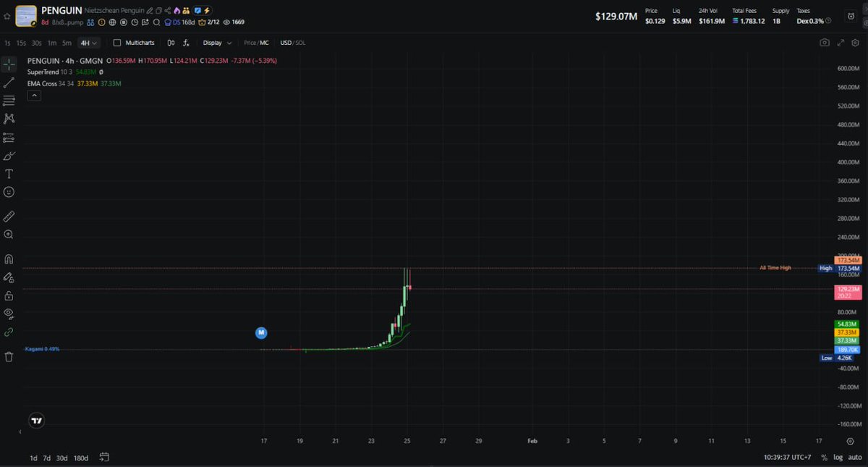This screenshot has width=868, height=467.
Task: Enable the Multicharts checkbox
Action: pyautogui.click(x=117, y=43)
